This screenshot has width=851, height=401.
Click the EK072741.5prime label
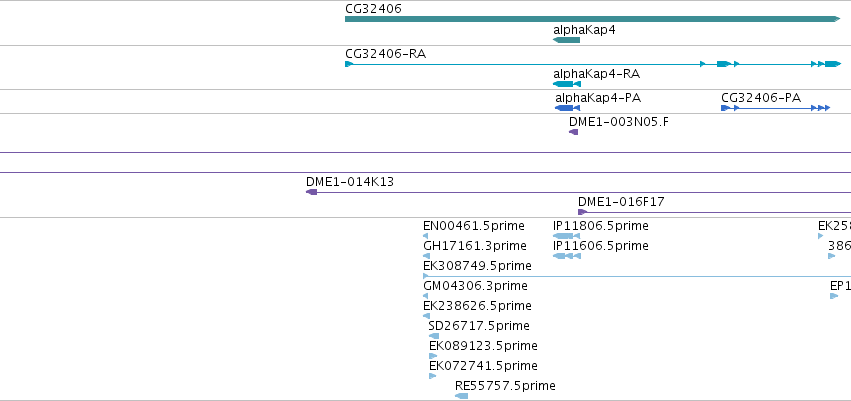[x=483, y=365]
